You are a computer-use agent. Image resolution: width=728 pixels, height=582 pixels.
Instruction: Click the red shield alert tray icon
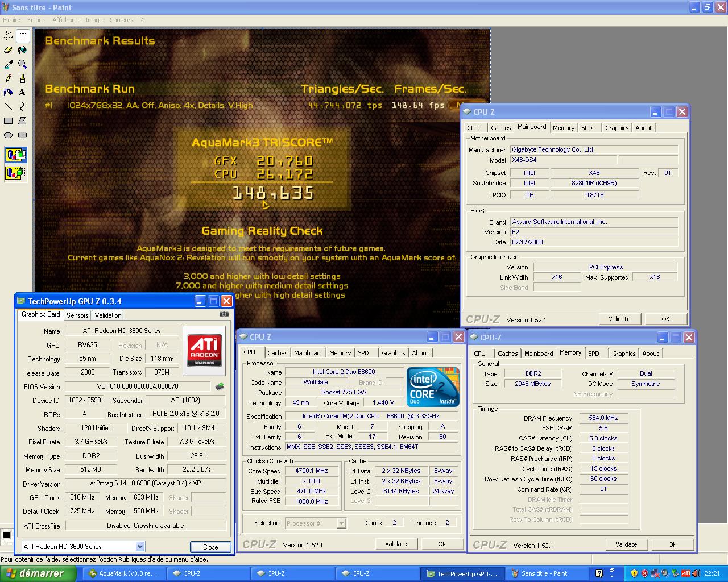pos(645,573)
